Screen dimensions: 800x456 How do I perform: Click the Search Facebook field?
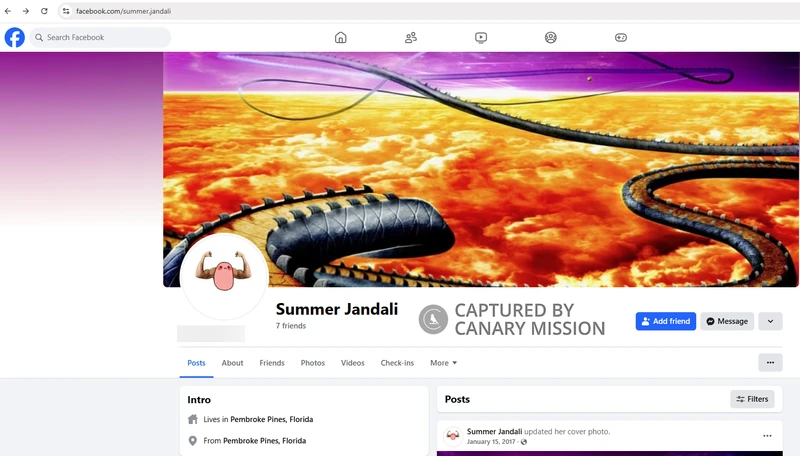point(100,37)
